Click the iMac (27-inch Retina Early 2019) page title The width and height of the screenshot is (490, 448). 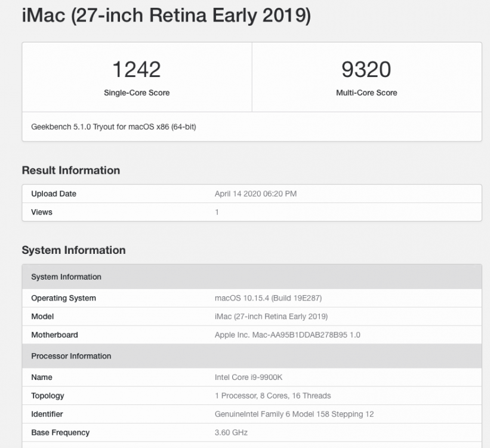pyautogui.click(x=167, y=16)
